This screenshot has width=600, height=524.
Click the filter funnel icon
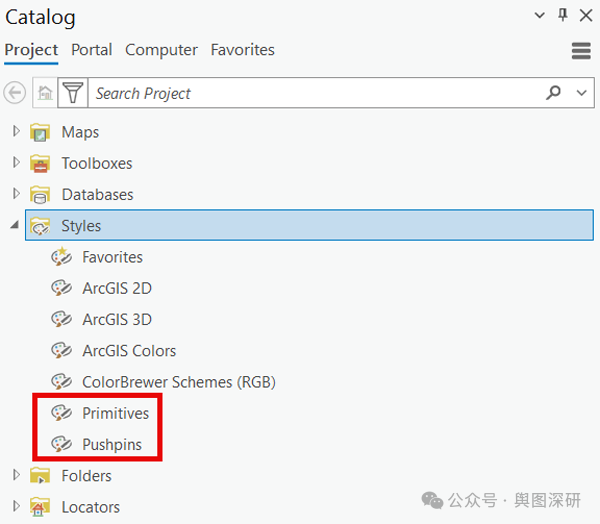pos(73,93)
